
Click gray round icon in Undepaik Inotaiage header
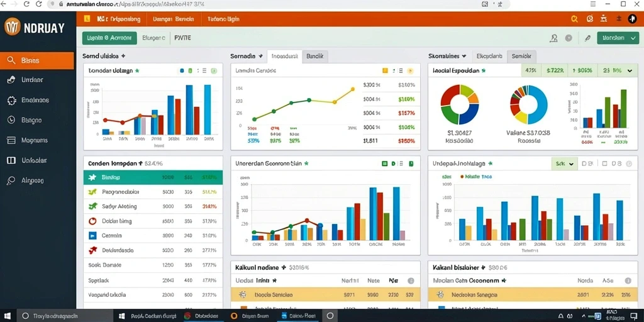tap(628, 164)
